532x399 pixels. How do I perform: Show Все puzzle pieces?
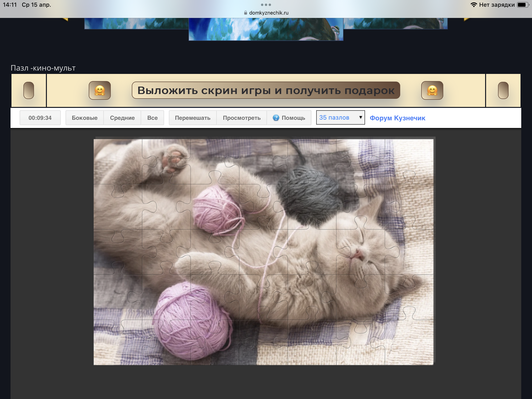tap(152, 118)
